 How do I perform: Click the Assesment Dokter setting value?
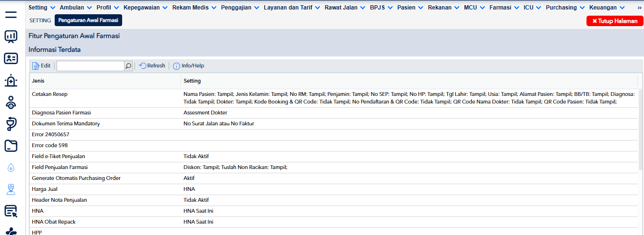[x=205, y=113]
